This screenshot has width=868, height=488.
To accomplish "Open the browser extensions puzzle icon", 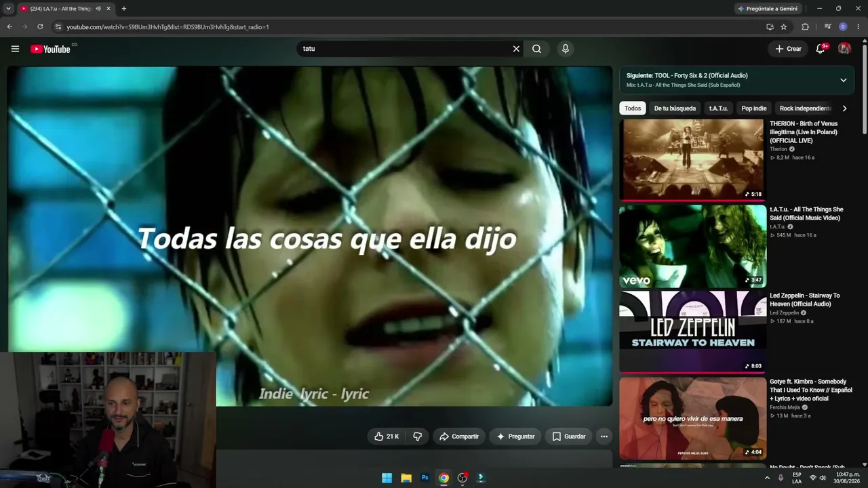I will click(x=806, y=27).
